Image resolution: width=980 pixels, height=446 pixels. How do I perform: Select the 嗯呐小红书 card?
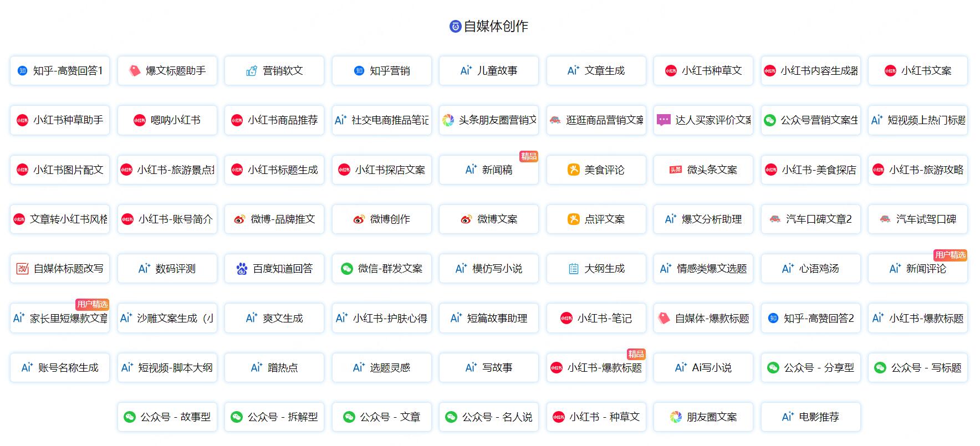click(x=167, y=120)
